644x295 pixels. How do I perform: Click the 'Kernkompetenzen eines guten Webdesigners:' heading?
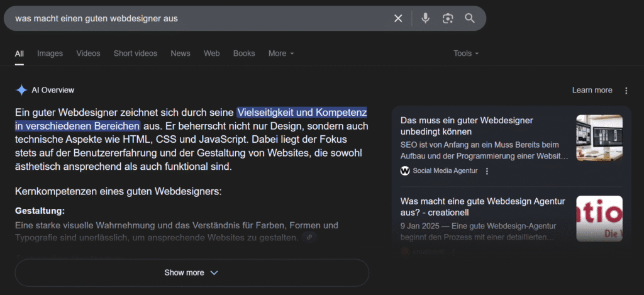click(x=118, y=191)
